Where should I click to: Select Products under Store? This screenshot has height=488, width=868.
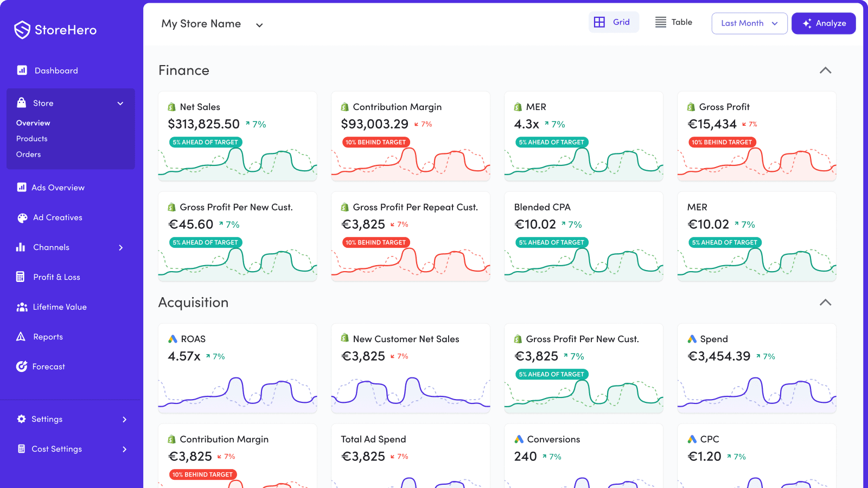pos(32,139)
